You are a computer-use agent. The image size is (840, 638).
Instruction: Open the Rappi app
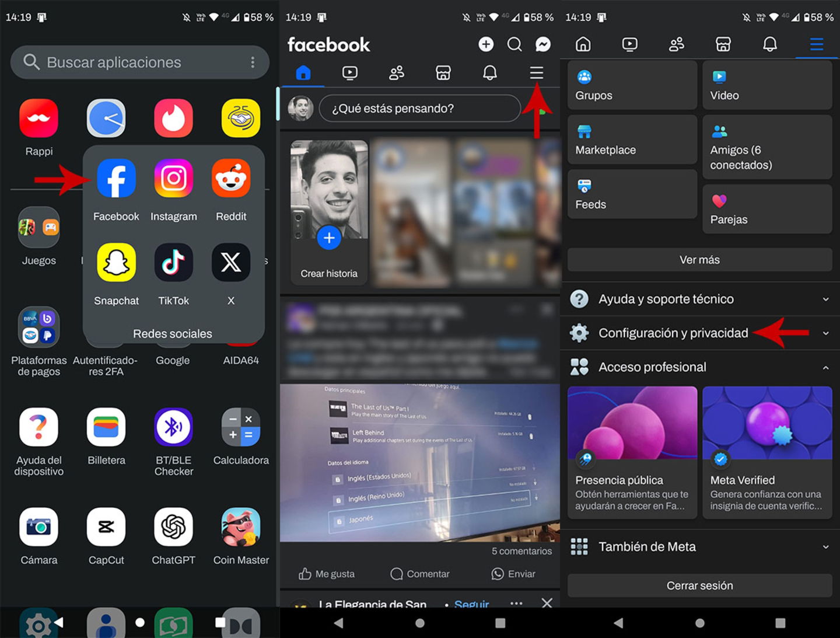coord(38,118)
